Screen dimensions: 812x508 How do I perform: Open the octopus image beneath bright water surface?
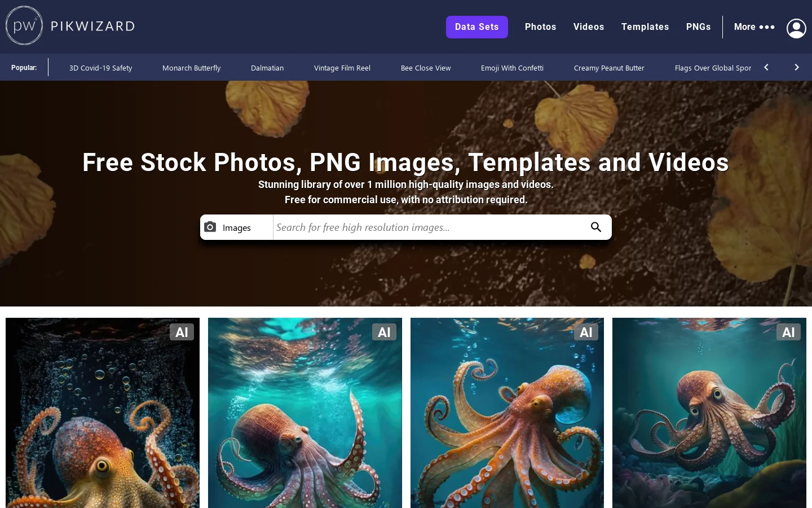305,413
